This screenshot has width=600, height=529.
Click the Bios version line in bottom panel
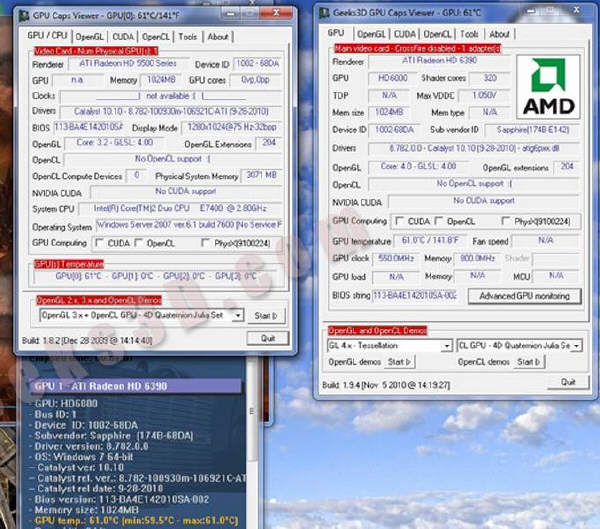point(121,500)
